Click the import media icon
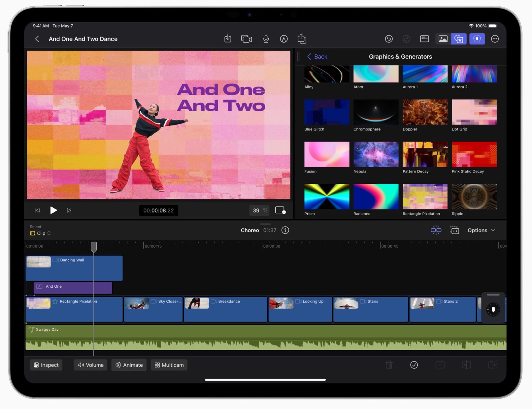Image resolution: width=532 pixels, height=409 pixels. point(227,39)
